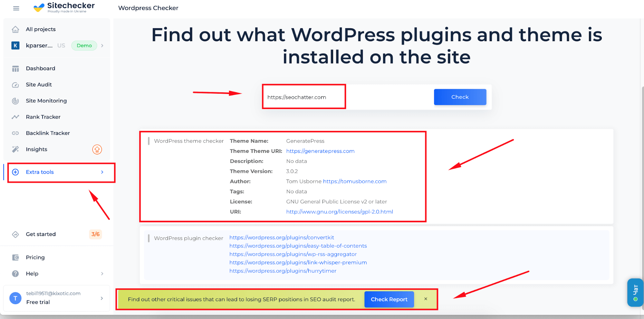Open the generatepress.com theme link

320,151
